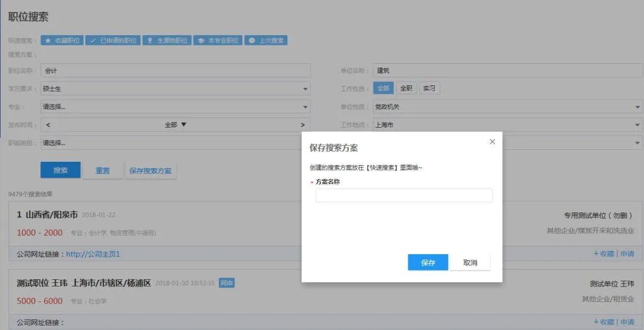Click 其他企业/煤炭开采和洗选业 text
The height and width of the screenshot is (330, 644).
tap(590, 230)
